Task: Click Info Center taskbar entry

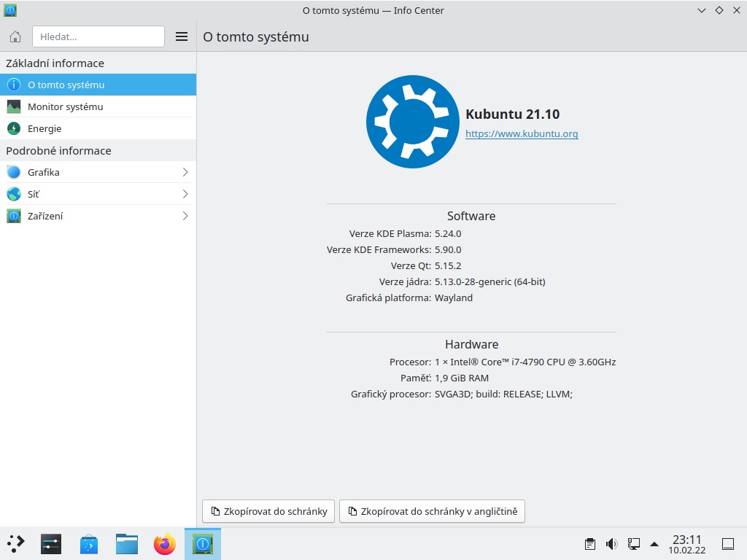Action: tap(203, 544)
